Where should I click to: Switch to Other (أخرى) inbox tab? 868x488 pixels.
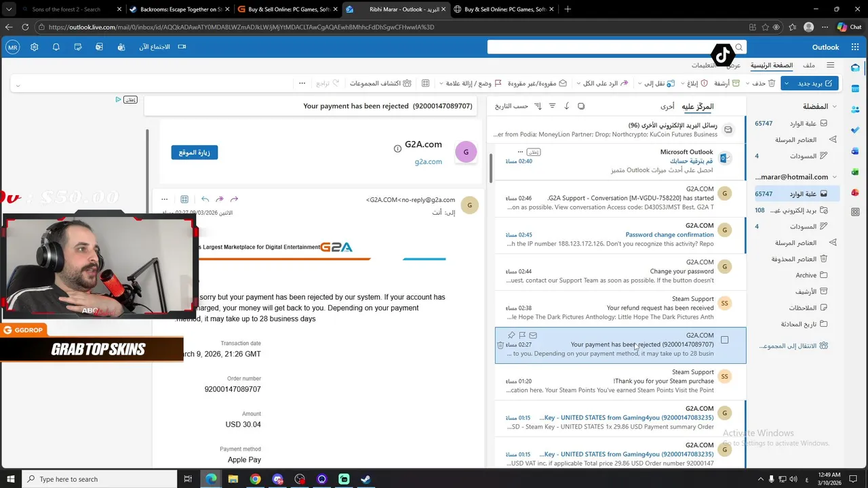click(667, 106)
